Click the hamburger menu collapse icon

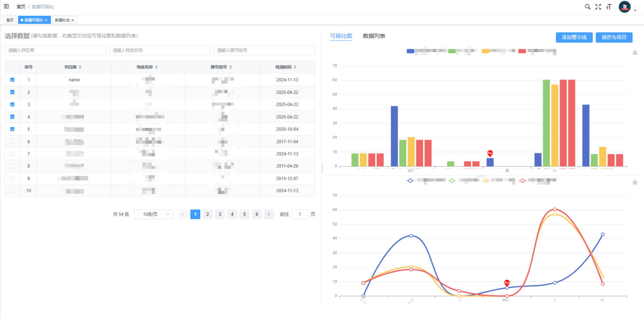(6, 6)
